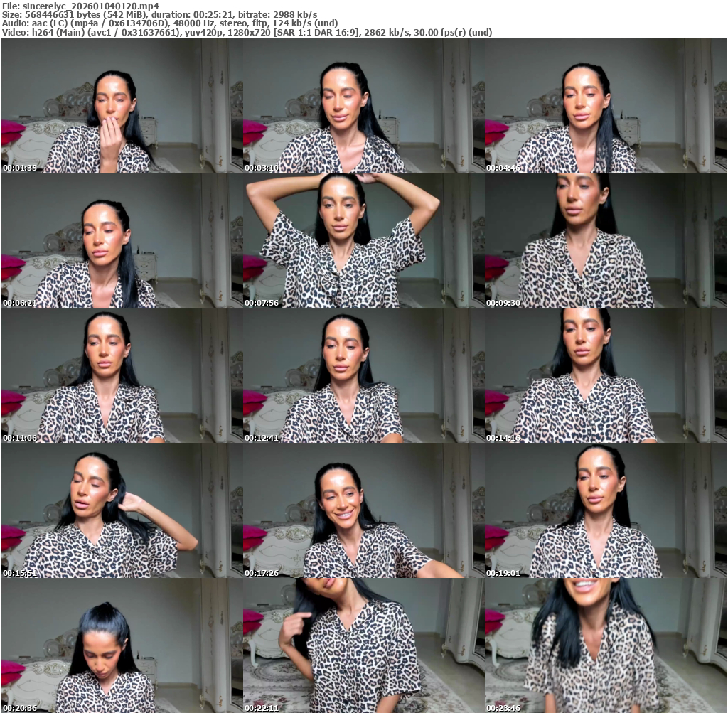This screenshot has height=713, width=728.
Task: Select the thumbnail timestamped 00:22:11
Action: 364,645
